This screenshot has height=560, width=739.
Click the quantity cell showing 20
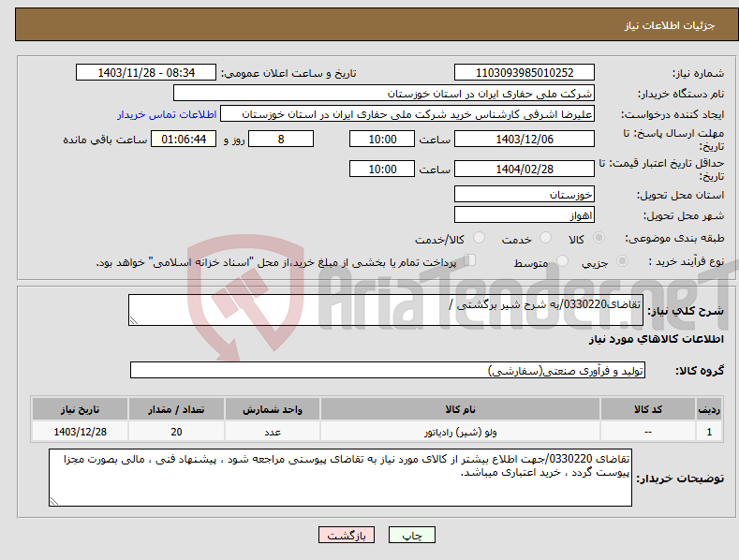point(176,432)
